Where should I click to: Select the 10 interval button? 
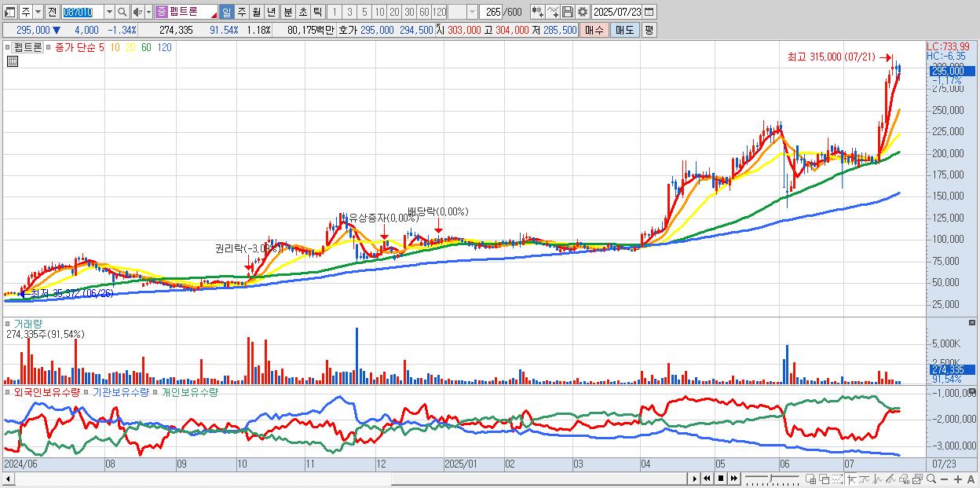[379, 12]
